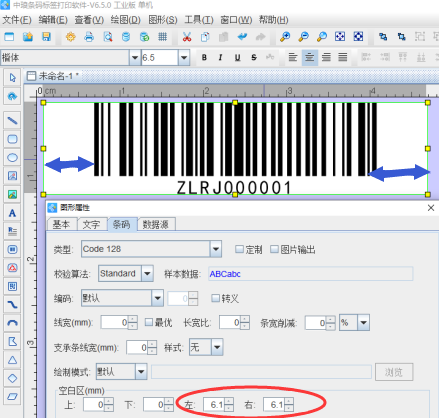Align text left
Image resolution: width=440 pixels, height=418 pixels.
click(x=293, y=57)
